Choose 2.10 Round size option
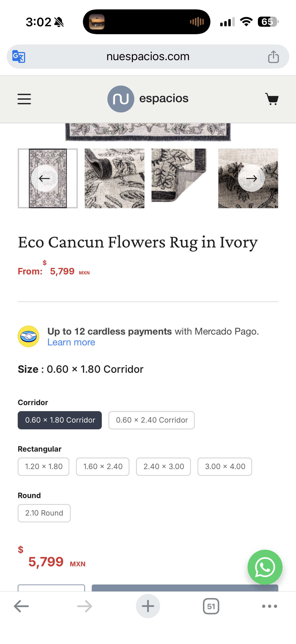 pyautogui.click(x=44, y=513)
